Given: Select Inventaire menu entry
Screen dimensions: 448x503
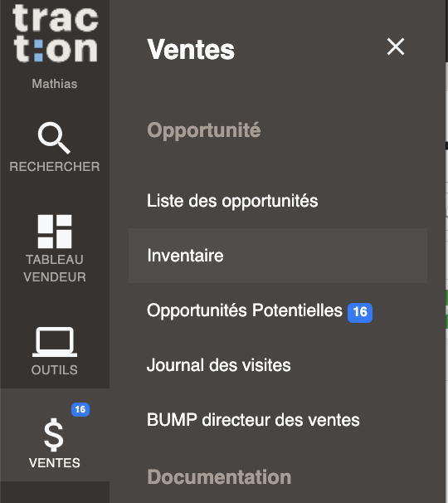Looking at the screenshot, I should point(278,256).
